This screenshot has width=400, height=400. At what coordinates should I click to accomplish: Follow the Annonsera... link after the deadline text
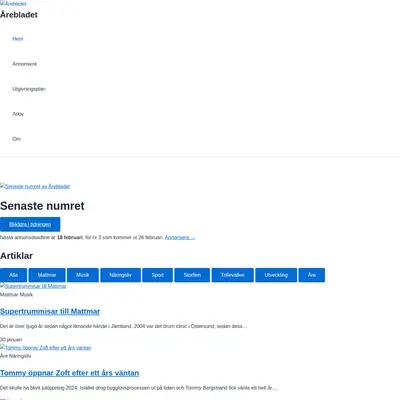180,237
